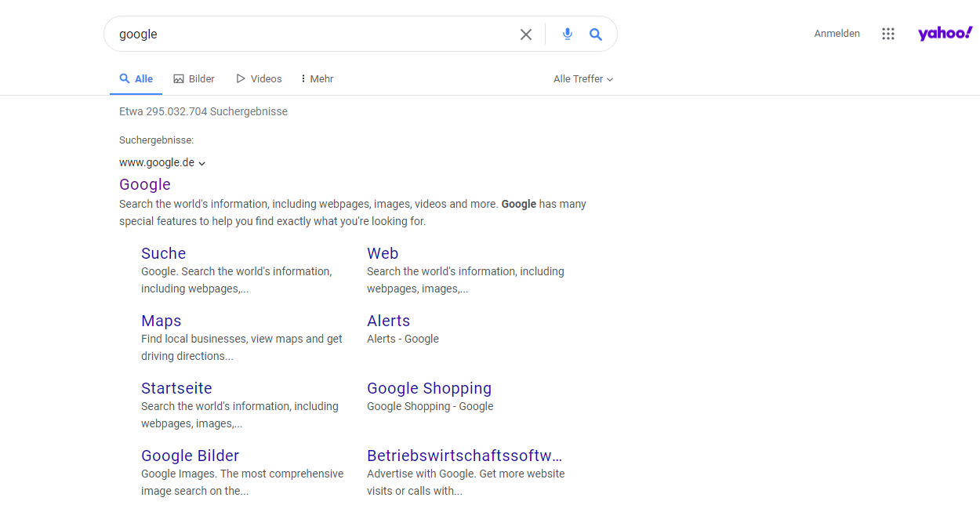Click the 'Alerts - Google' description

403,339
